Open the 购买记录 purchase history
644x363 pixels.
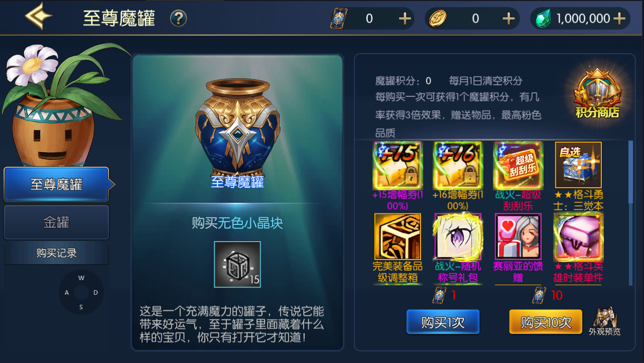(56, 253)
